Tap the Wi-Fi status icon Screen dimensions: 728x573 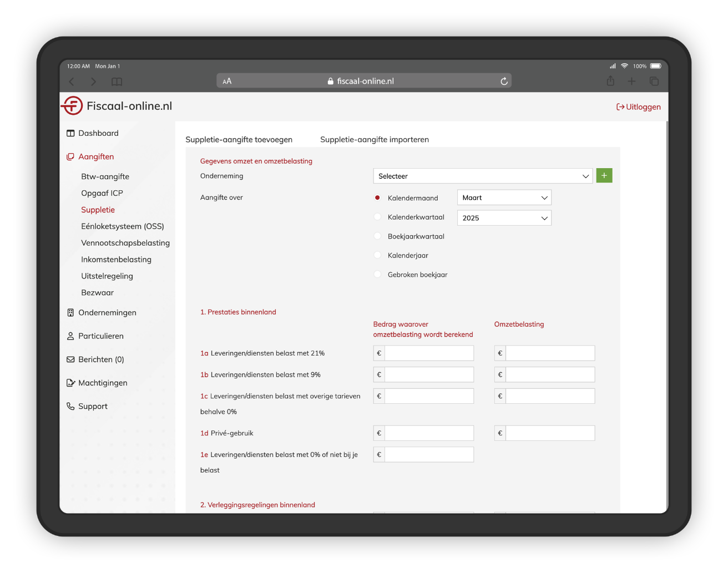[x=624, y=65]
